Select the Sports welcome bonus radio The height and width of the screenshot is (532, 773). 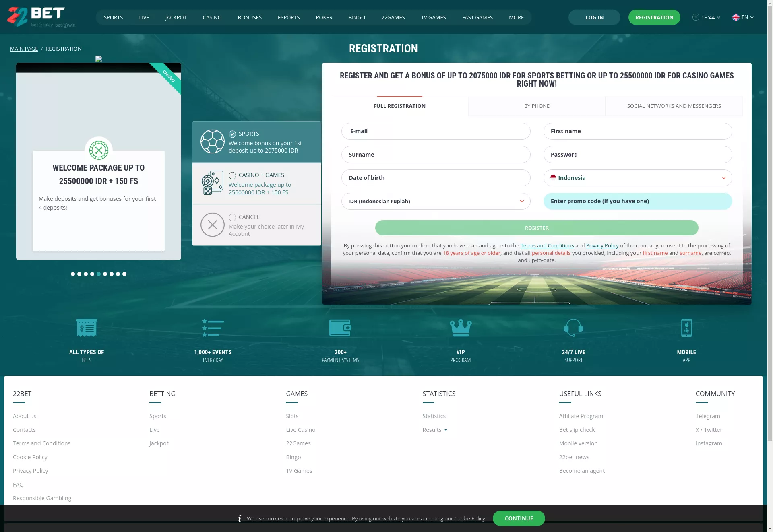[x=232, y=134]
